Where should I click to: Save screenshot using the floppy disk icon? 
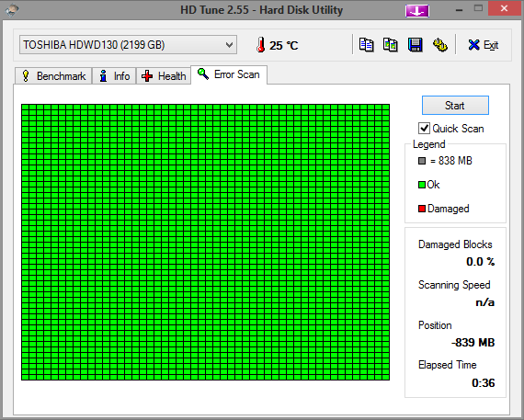(x=415, y=45)
